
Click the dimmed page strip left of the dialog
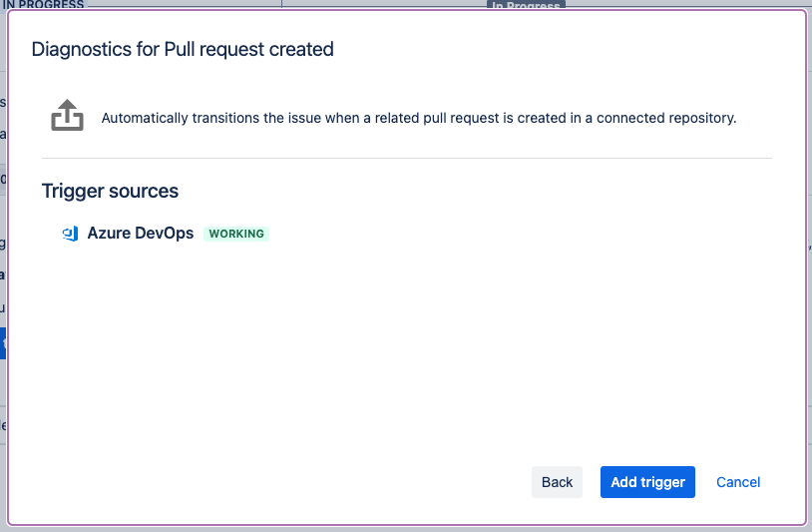coord(3,200)
